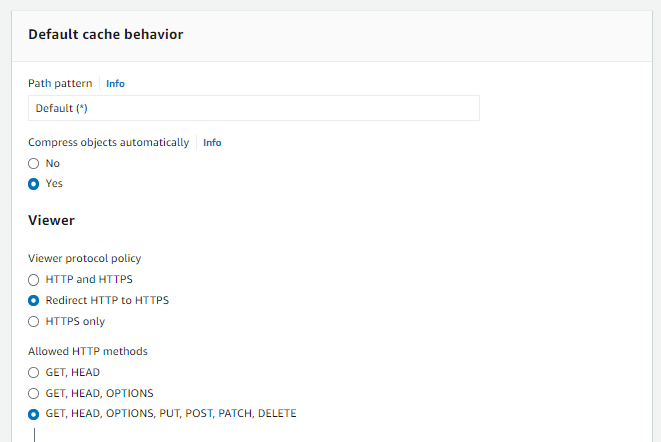The image size is (661, 442).
Task: Click the Path pattern label text
Action: click(60, 84)
